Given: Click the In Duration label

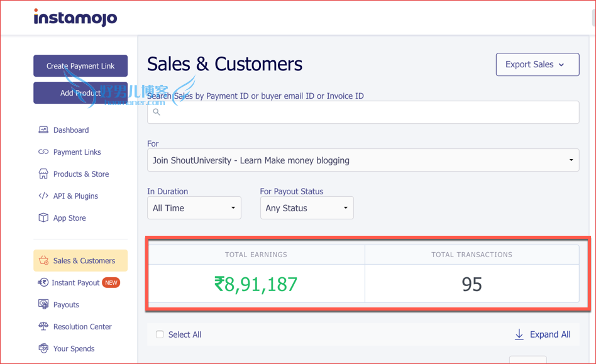Looking at the screenshot, I should point(168,192).
